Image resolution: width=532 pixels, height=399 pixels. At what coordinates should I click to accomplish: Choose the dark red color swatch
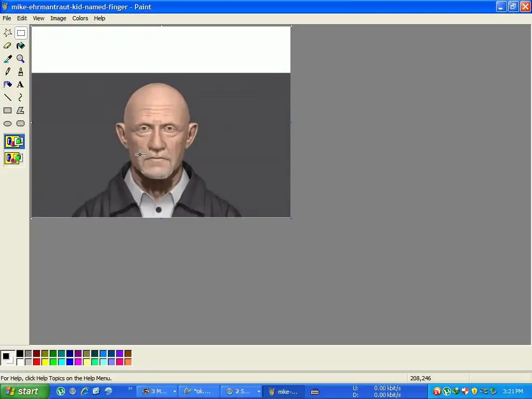pos(37,354)
